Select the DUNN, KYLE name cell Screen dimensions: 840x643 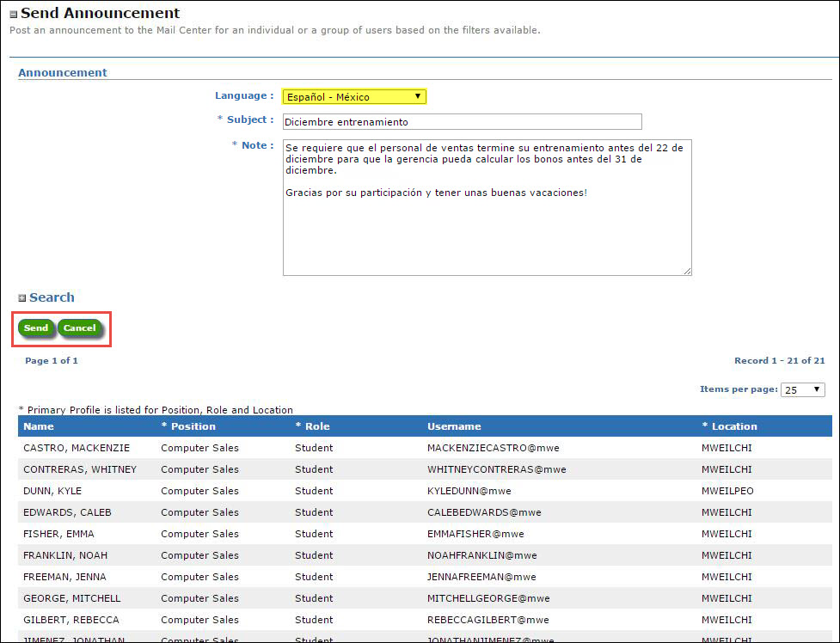[52, 491]
